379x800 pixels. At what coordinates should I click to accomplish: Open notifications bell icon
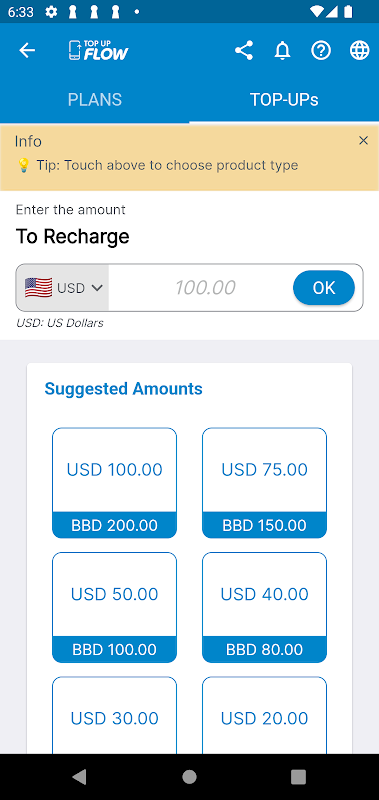click(282, 51)
